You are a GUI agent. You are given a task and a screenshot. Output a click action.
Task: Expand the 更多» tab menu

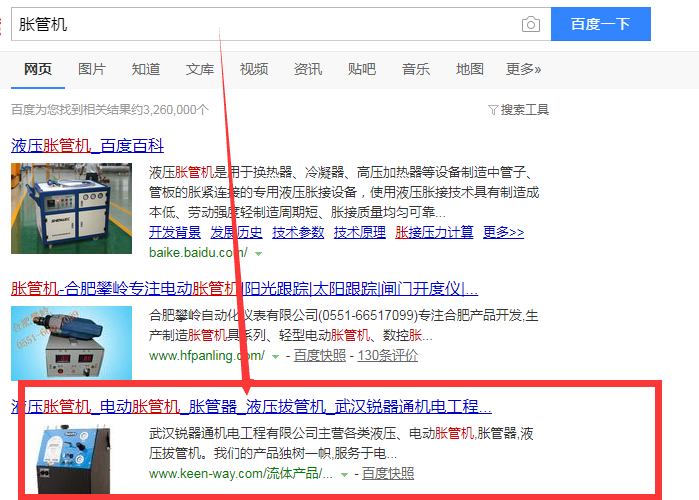(523, 69)
